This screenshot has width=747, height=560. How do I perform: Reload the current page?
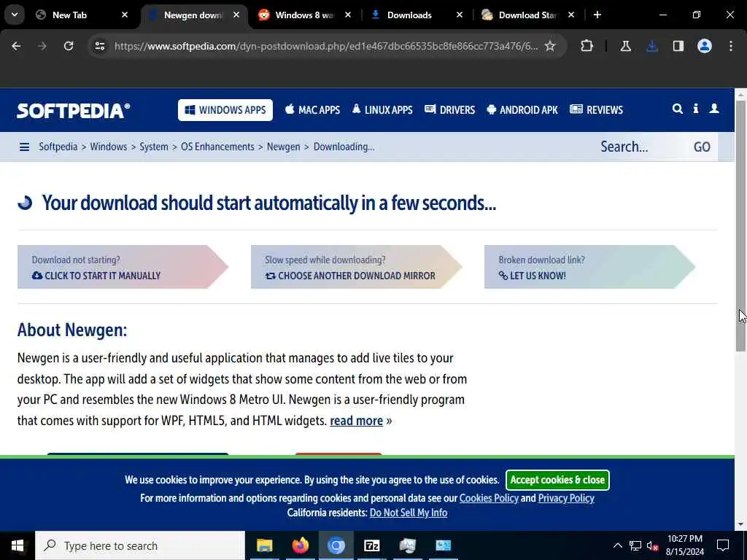click(x=69, y=46)
